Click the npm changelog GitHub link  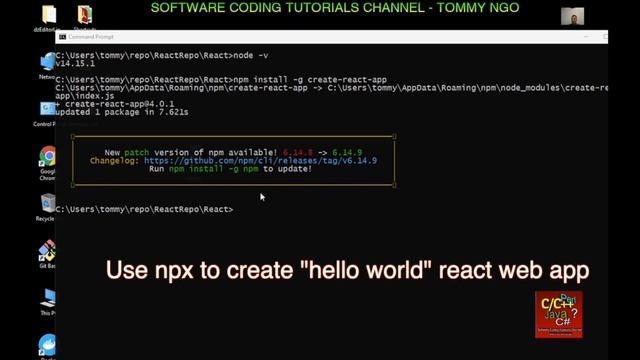point(260,160)
